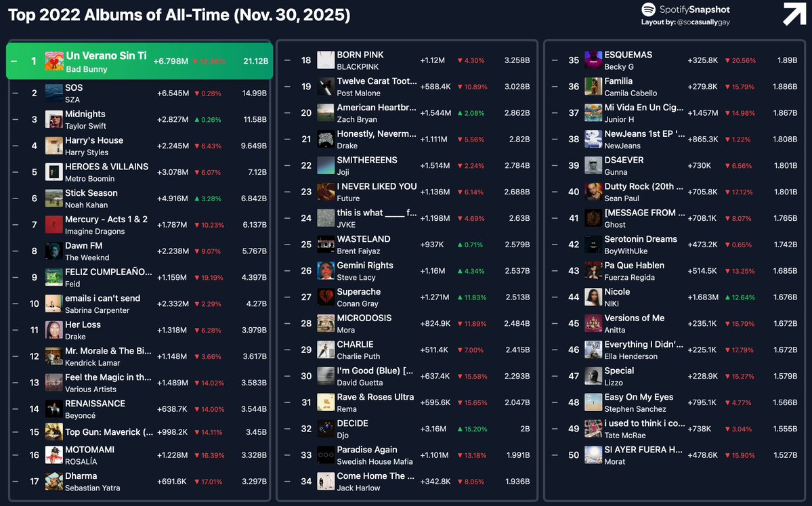Click Nicole green 12.64% change indicator
812x506 pixels.
pyautogui.click(x=740, y=297)
